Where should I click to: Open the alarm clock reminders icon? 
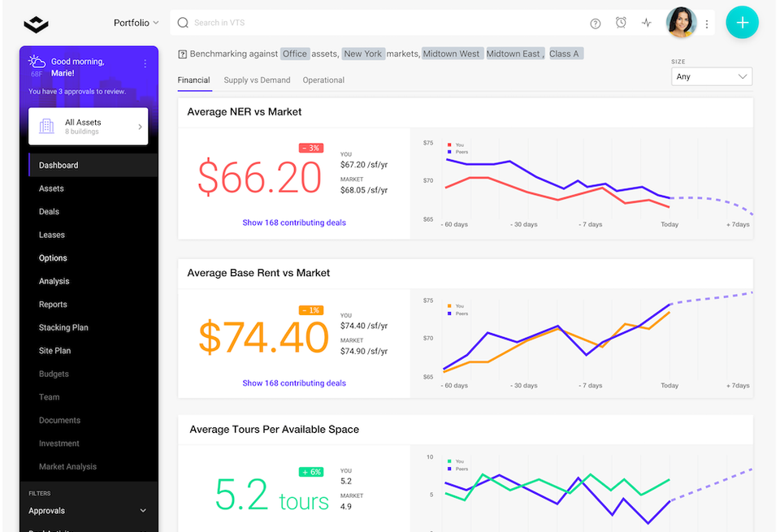[x=621, y=23]
